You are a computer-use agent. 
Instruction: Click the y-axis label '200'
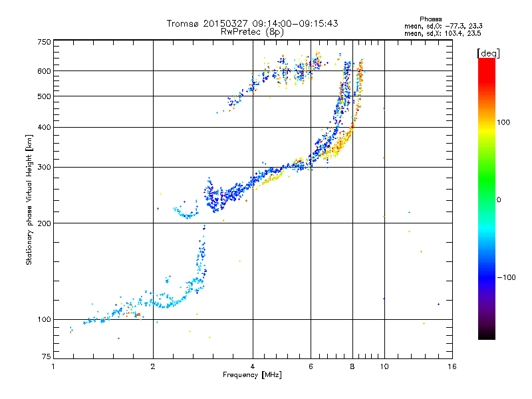click(x=44, y=223)
